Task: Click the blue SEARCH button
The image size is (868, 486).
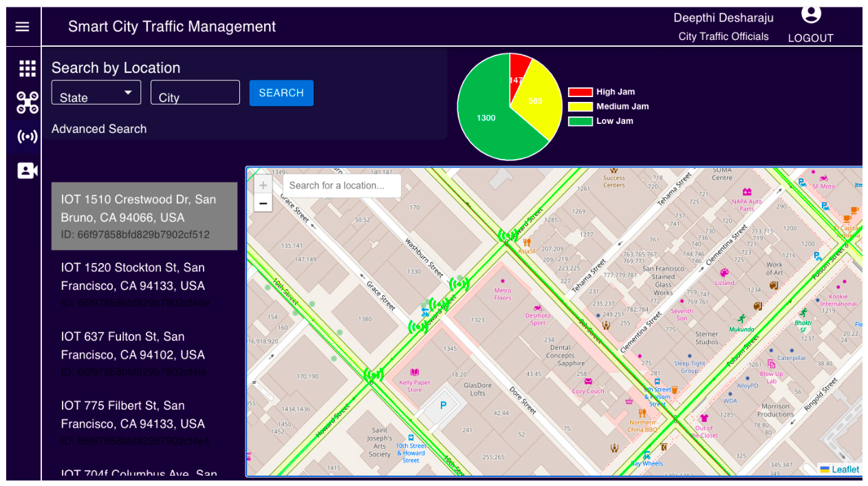Action: [281, 93]
